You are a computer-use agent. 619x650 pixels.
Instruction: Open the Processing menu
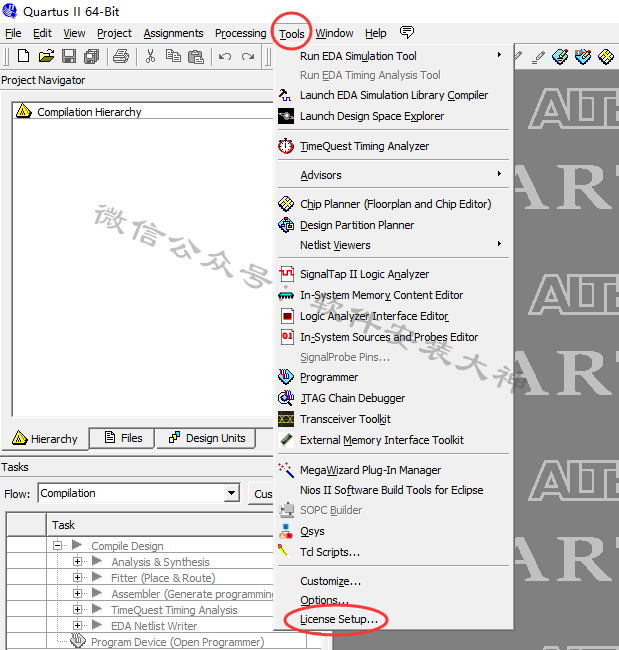pyautogui.click(x=240, y=33)
